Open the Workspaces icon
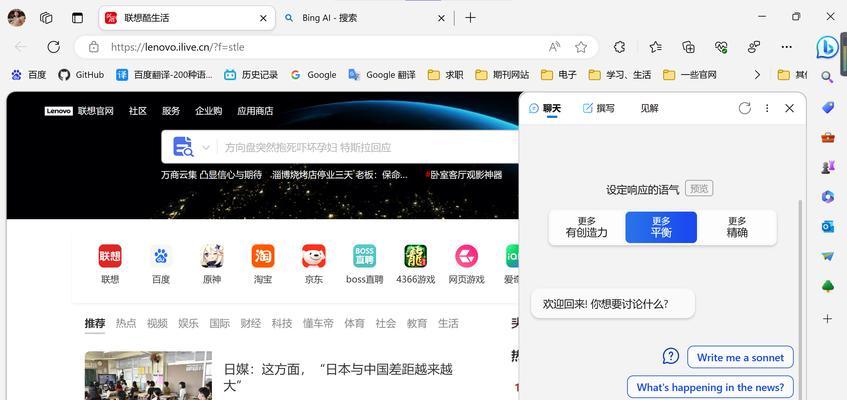847x400 pixels. coord(46,18)
